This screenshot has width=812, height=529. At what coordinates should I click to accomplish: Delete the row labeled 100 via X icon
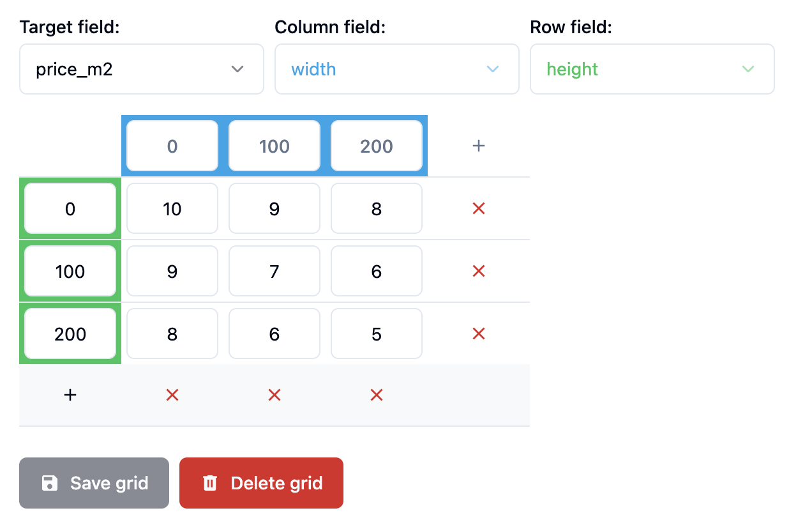[x=478, y=271]
